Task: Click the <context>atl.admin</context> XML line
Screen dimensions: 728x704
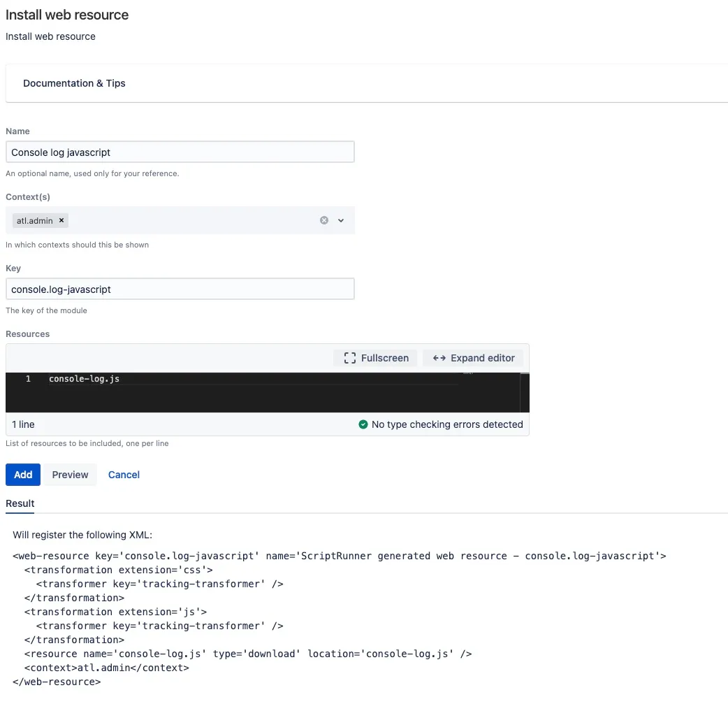Action: point(107,668)
